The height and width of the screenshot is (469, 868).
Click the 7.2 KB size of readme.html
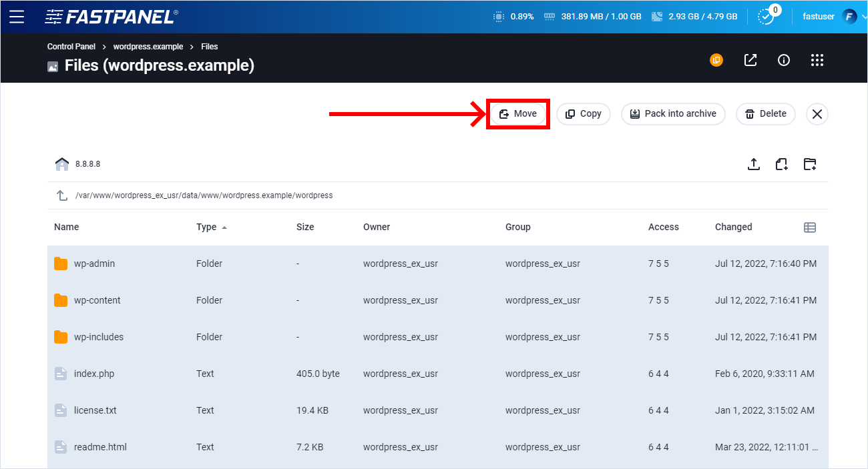pyautogui.click(x=310, y=447)
